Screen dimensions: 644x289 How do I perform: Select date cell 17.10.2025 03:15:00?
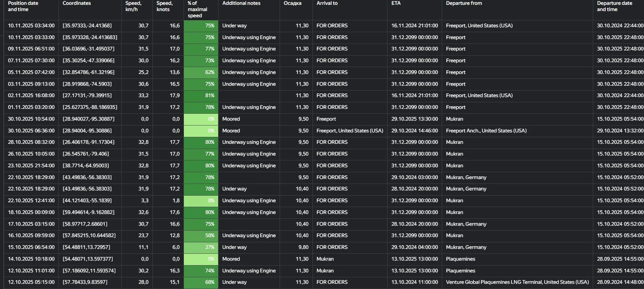point(31,224)
